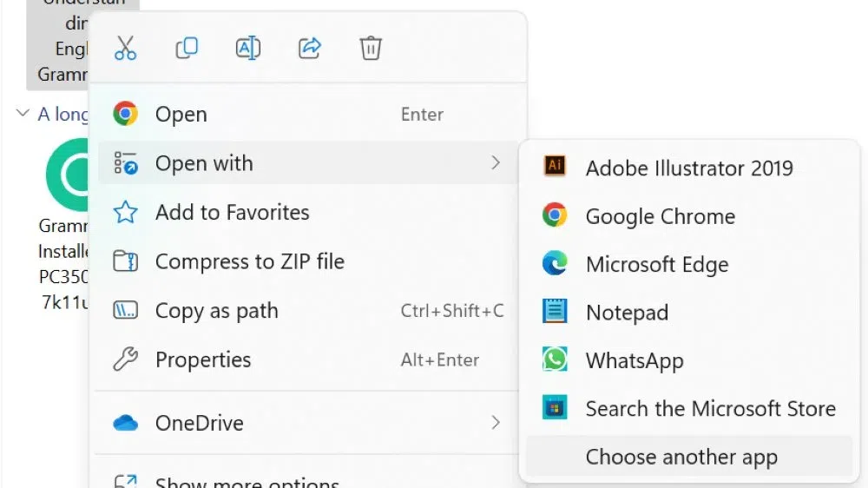Expand the OneDrive submenu chevron
868x488 pixels.
tap(496, 423)
